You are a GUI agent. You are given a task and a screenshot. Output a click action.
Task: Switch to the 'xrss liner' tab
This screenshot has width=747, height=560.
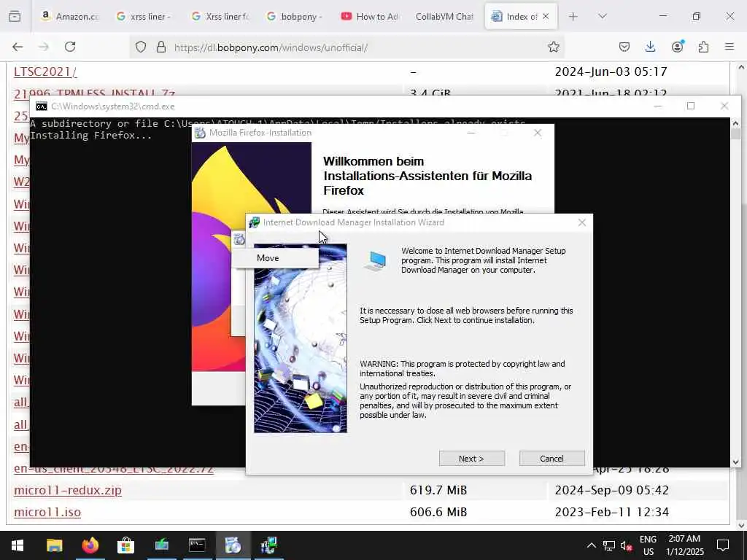[x=144, y=16]
